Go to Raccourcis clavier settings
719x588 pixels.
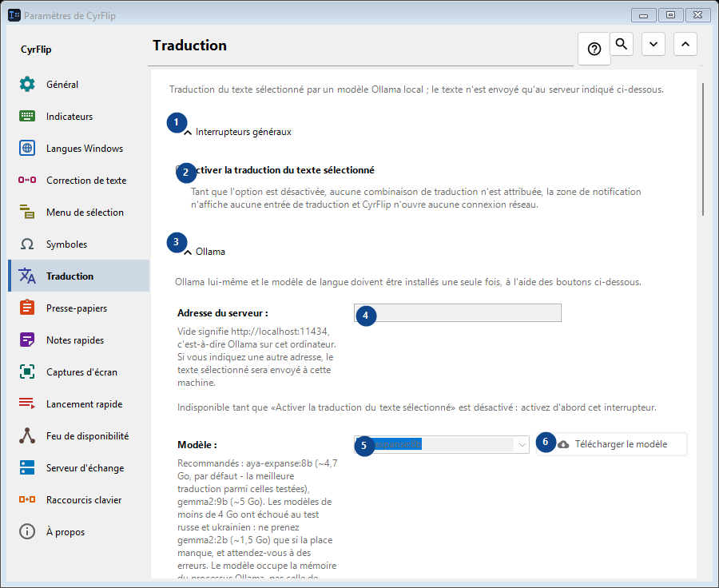[79, 500]
